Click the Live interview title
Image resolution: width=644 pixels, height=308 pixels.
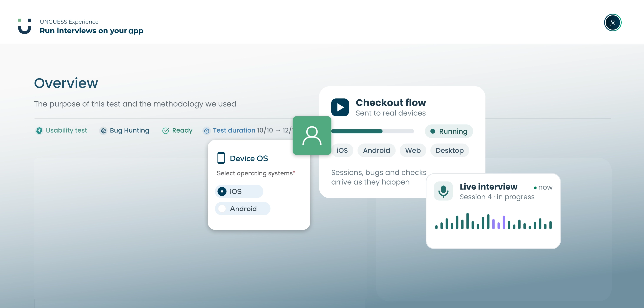click(x=488, y=187)
